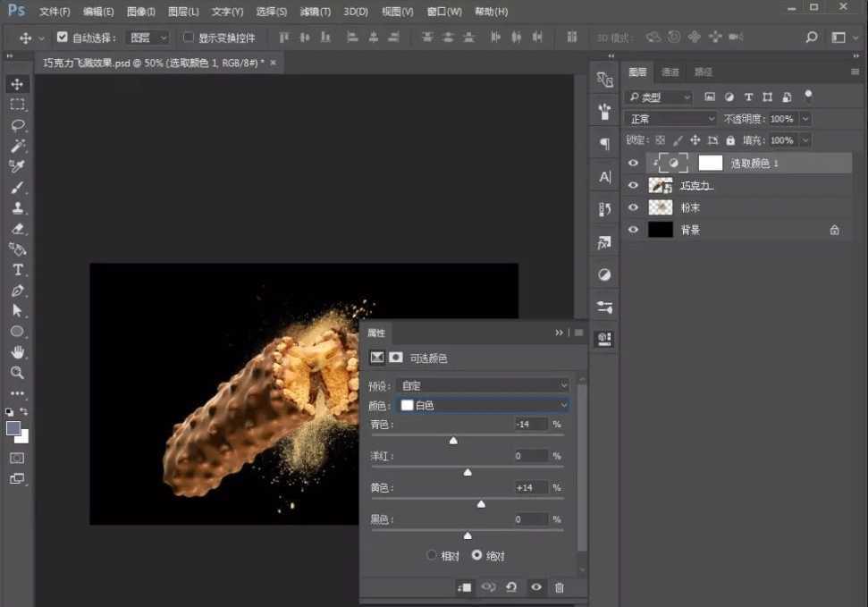Click the 黄色 value input field

pos(530,487)
